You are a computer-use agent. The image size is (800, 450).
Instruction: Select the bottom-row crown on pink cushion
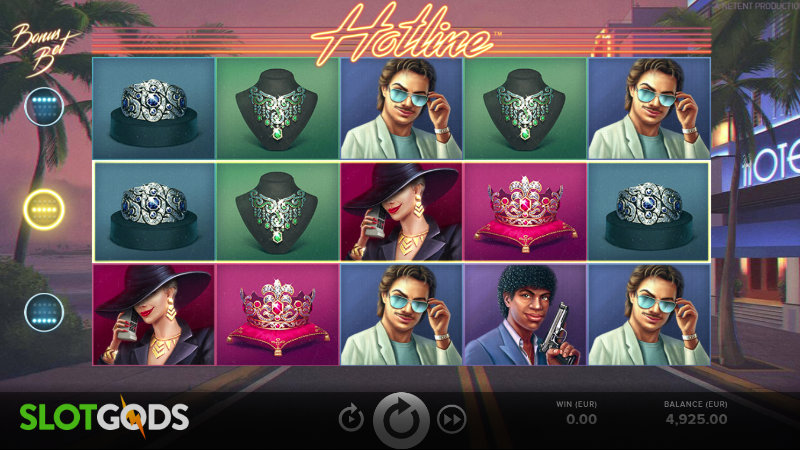pyautogui.click(x=278, y=314)
